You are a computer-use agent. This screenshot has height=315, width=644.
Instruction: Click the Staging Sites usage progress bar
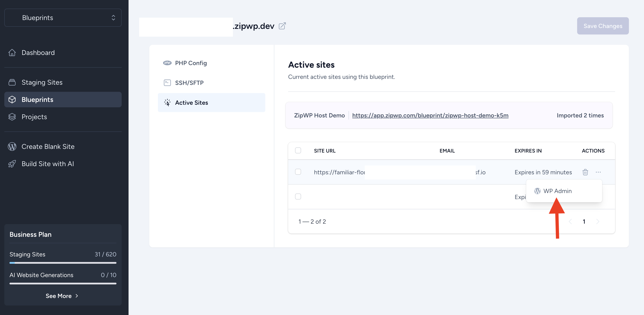tap(63, 263)
